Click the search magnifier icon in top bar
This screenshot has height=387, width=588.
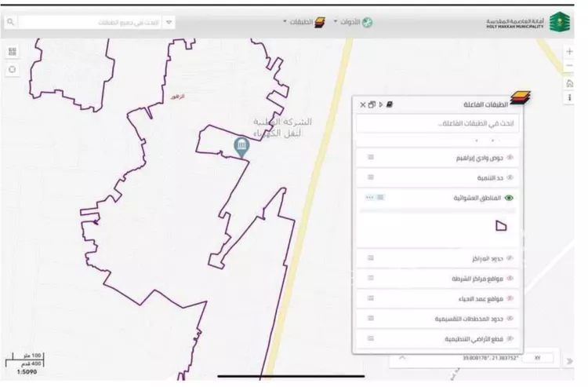10,22
